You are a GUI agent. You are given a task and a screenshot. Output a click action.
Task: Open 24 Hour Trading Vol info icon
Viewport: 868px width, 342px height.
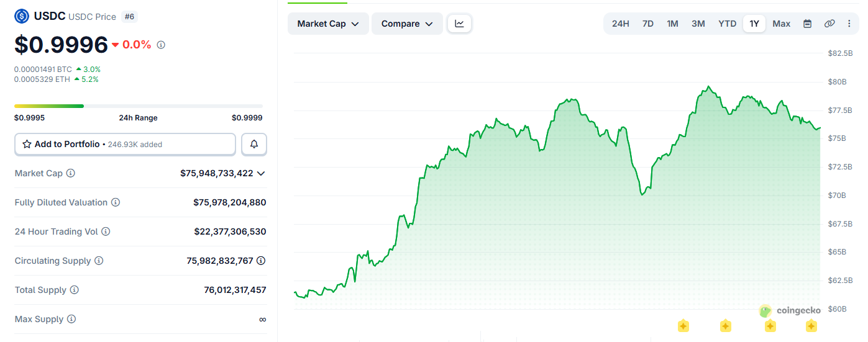pos(106,232)
